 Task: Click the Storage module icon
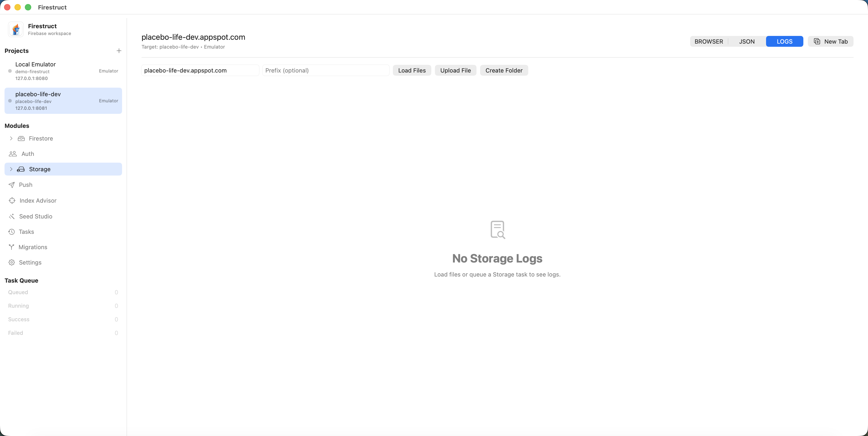click(x=21, y=169)
